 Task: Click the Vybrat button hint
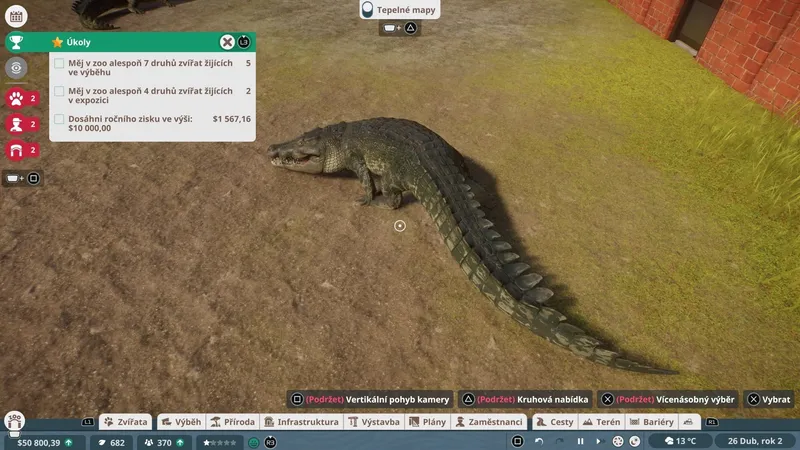tap(769, 399)
